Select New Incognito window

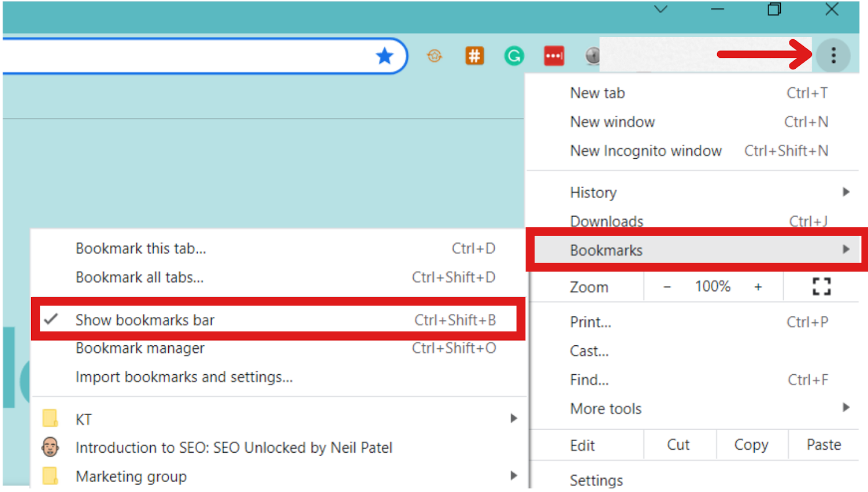(646, 151)
